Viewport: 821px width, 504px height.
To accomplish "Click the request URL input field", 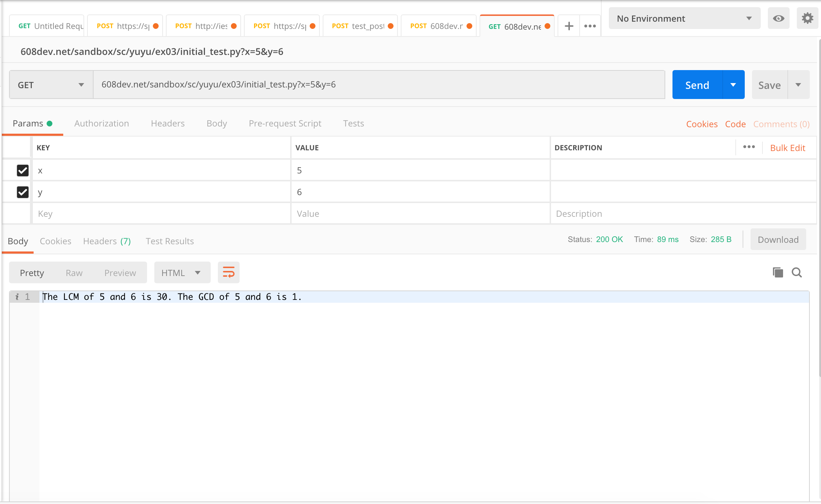I will pyautogui.click(x=379, y=85).
